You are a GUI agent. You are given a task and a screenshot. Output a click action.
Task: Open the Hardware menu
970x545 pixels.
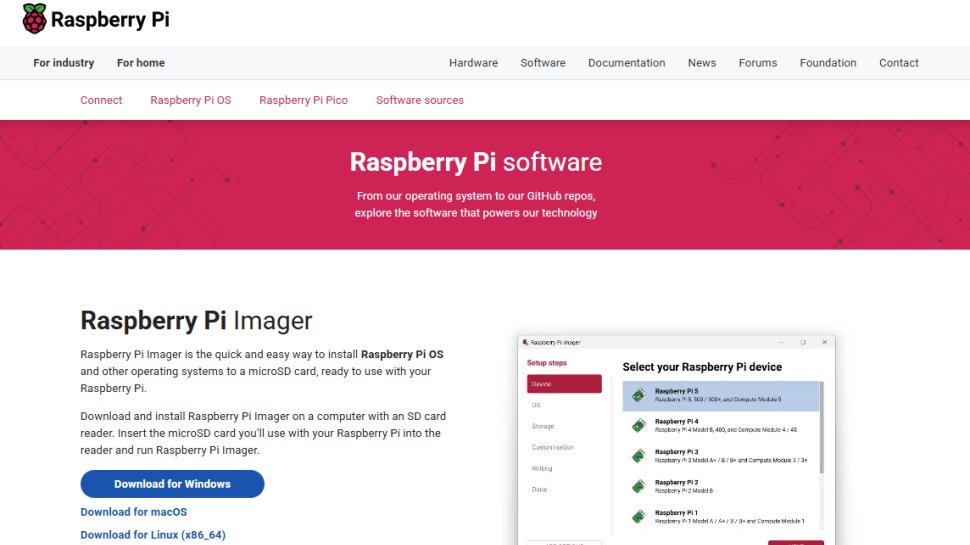[473, 62]
